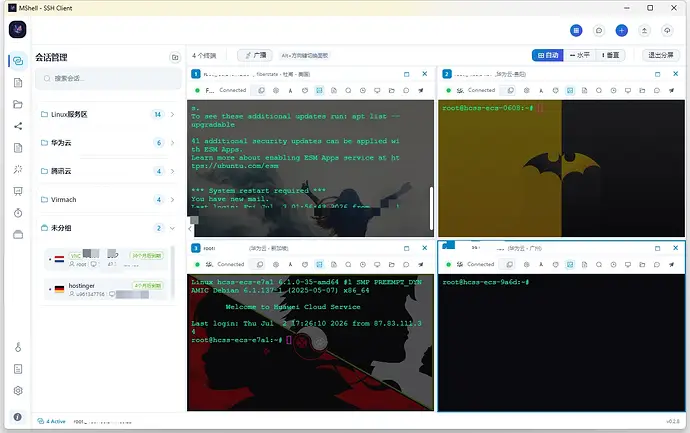
Task: Click the folder icon in pane 2 toolbar
Action: point(642,90)
